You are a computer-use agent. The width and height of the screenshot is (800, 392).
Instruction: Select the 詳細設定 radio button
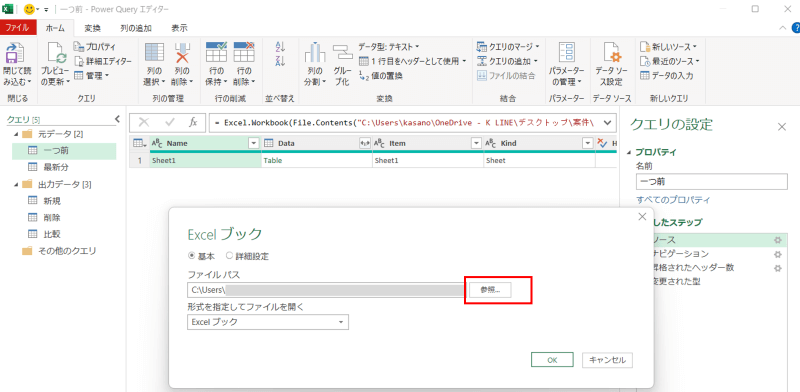(230, 256)
